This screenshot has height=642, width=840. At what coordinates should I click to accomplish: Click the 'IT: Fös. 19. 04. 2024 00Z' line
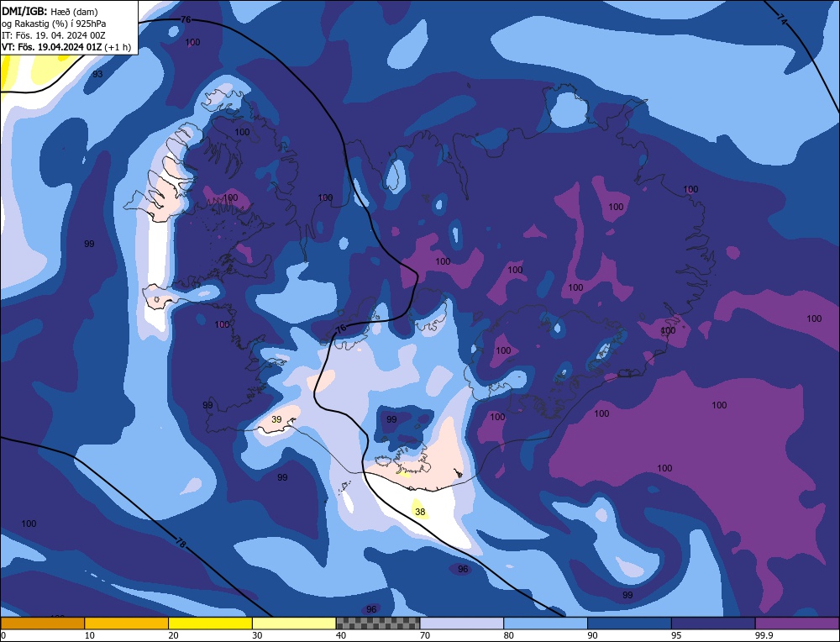[x=54, y=35]
